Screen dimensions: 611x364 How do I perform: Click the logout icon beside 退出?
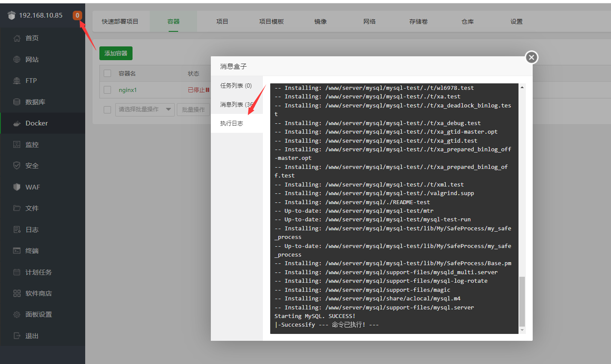17,336
